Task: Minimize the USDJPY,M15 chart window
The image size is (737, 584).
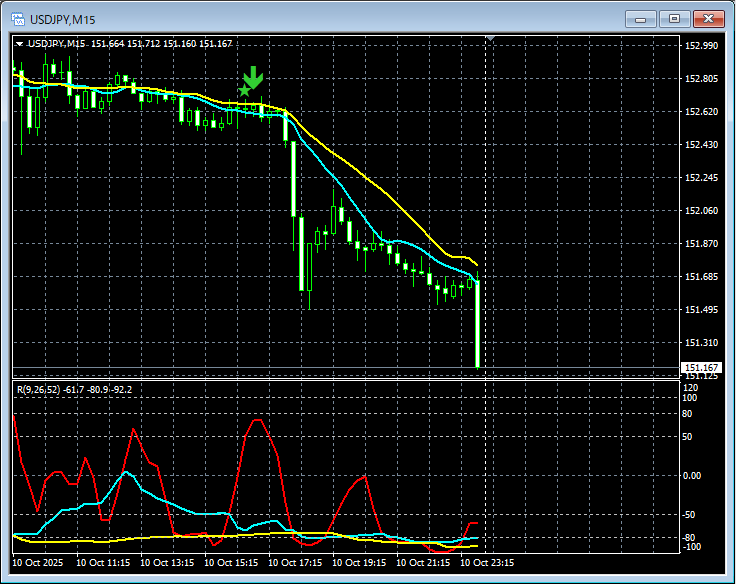Action: (x=640, y=18)
